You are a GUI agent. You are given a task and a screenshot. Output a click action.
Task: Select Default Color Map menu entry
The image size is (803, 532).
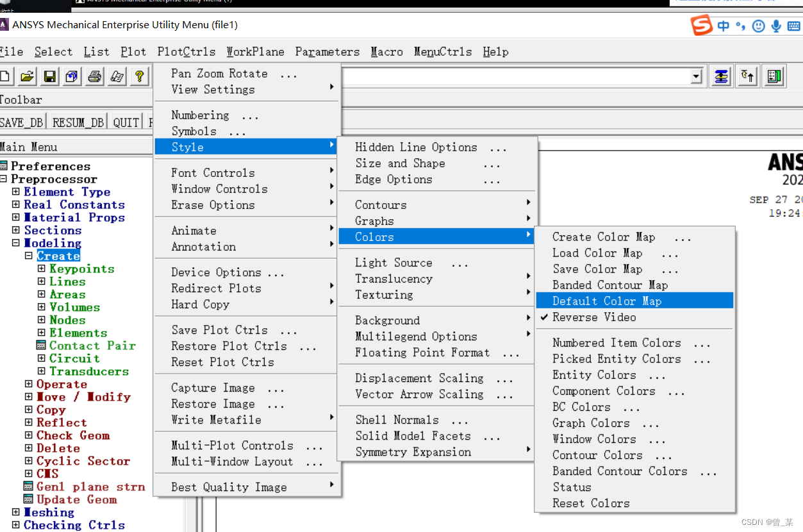[606, 301]
